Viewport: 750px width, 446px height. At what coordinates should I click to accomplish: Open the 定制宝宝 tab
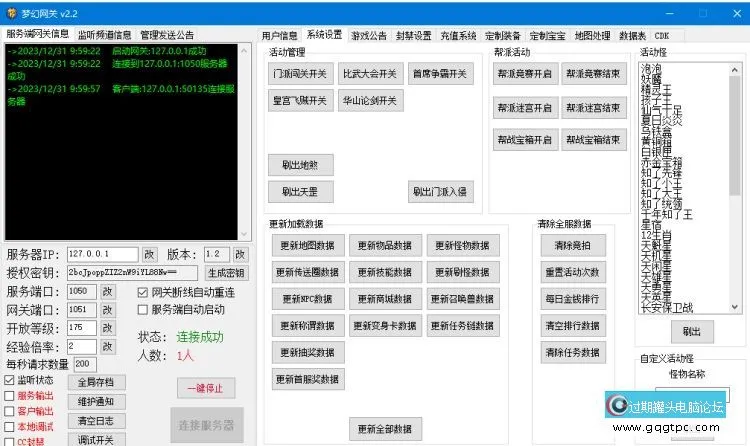(x=548, y=36)
